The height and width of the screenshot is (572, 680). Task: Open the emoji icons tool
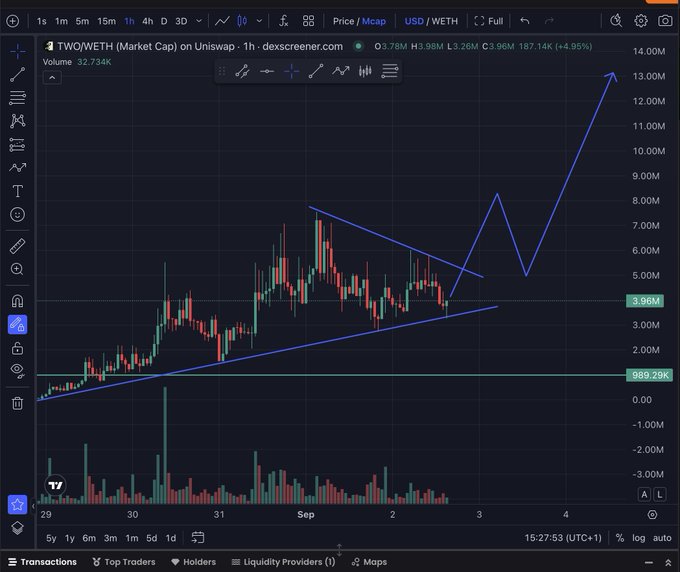(17, 214)
